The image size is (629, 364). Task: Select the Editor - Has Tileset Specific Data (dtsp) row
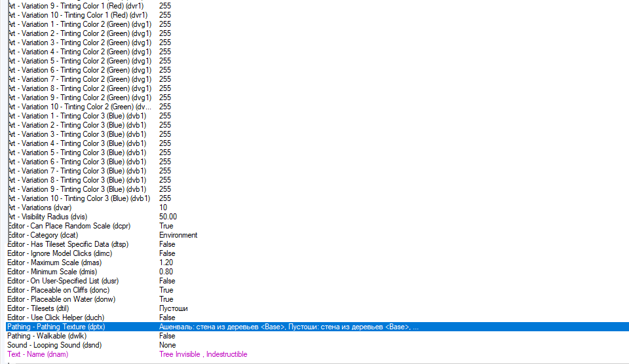pos(317,244)
